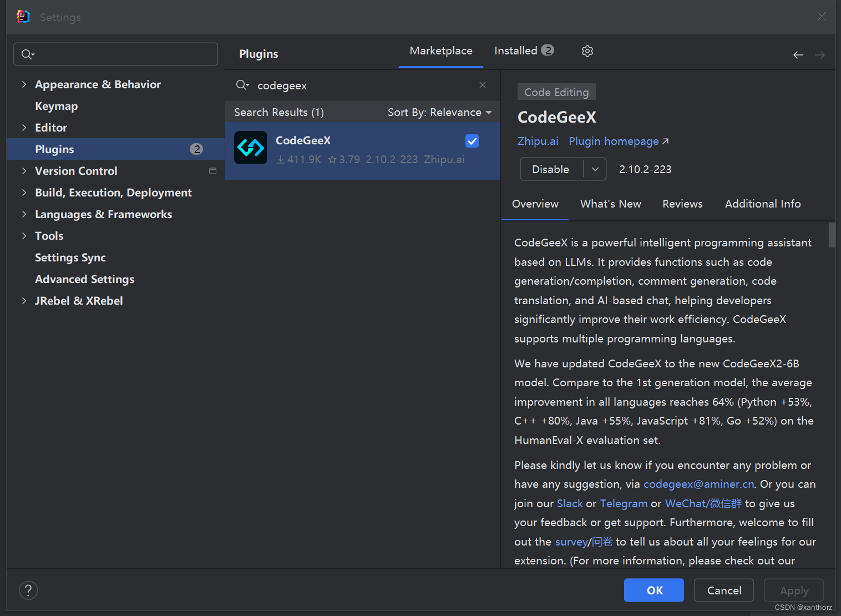Open the Overview tab
The height and width of the screenshot is (616, 841).
pos(535,204)
